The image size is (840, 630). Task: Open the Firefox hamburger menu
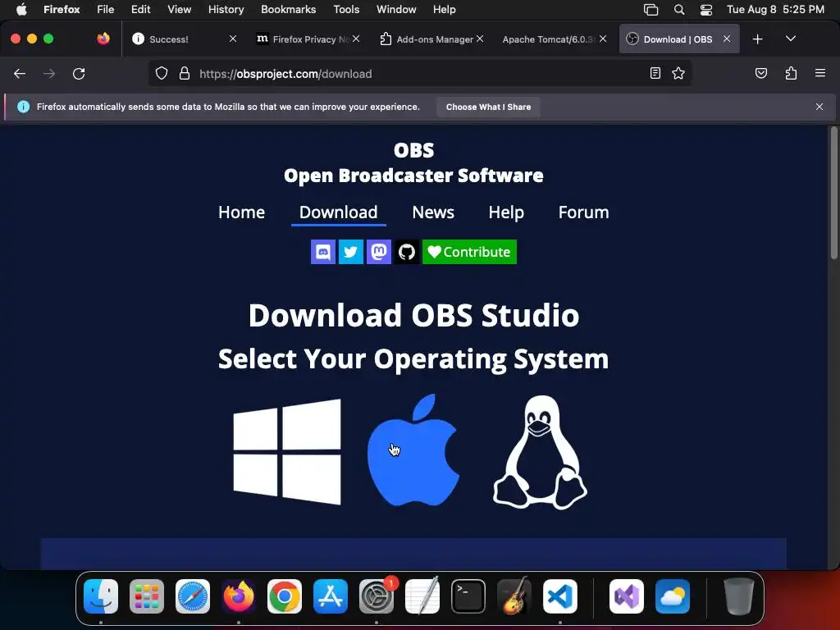[x=820, y=73]
